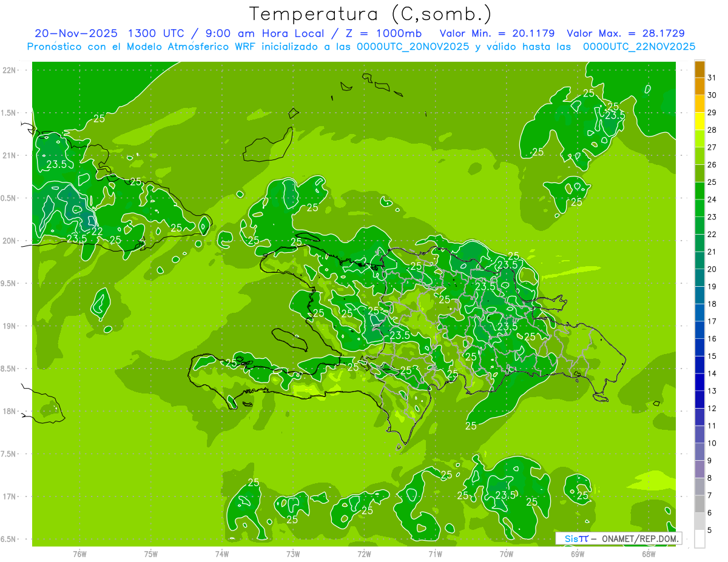Image resolution: width=728 pixels, height=562 pixels.
Task: Click the 69W longitude label
Action: point(578,554)
